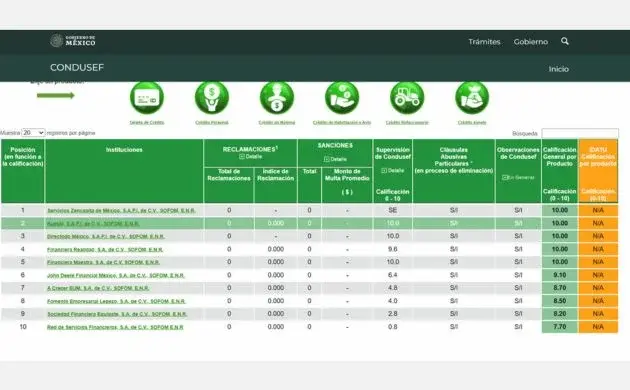The image size is (630, 390).
Task: Open institution link in highlighted row 2
Action: pyautogui.click(x=93, y=223)
